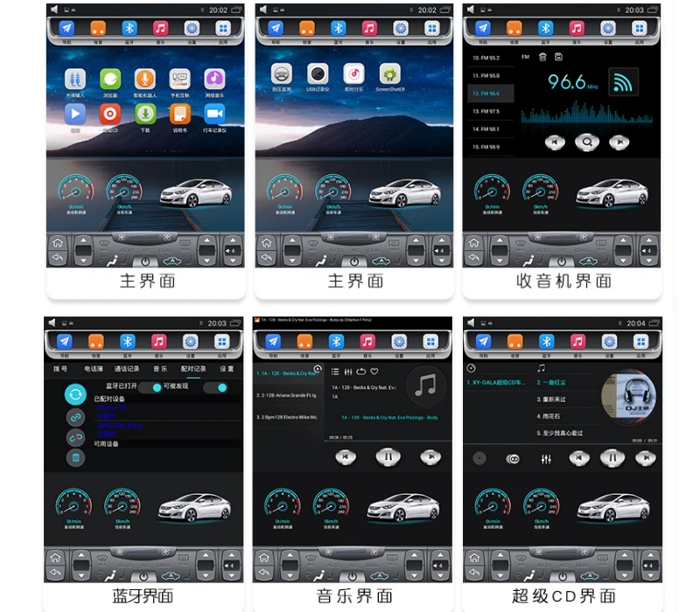Click the radio trash delete icon
Image resolution: width=700 pixels, height=612 pixels.
[542, 57]
